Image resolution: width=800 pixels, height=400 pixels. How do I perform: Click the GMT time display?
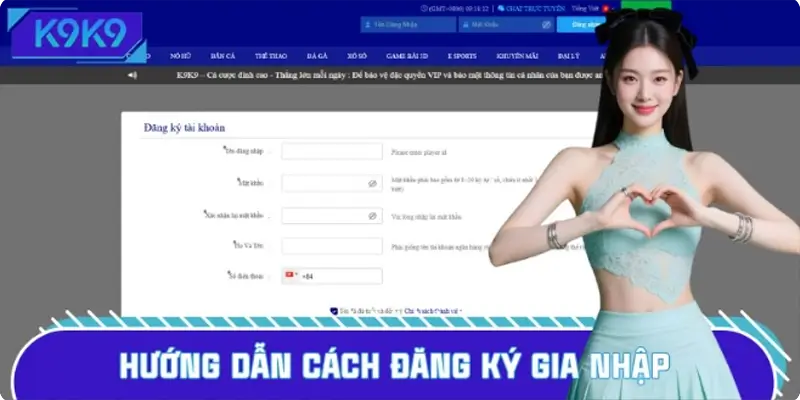click(459, 9)
